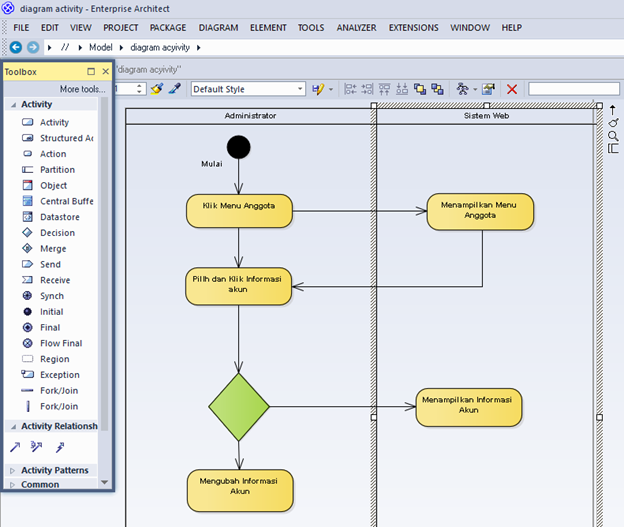Collapse the Activity Relationships section
Image resolution: width=624 pixels, height=527 pixels.
14,426
